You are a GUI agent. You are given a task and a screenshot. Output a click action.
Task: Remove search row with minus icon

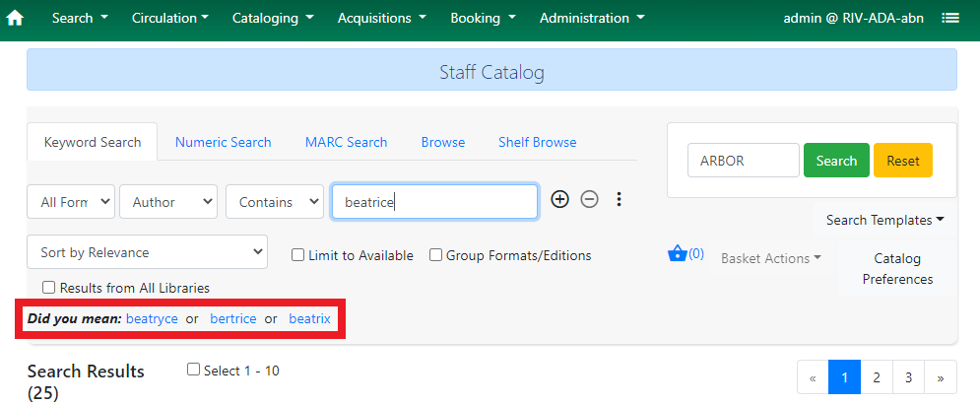(589, 200)
